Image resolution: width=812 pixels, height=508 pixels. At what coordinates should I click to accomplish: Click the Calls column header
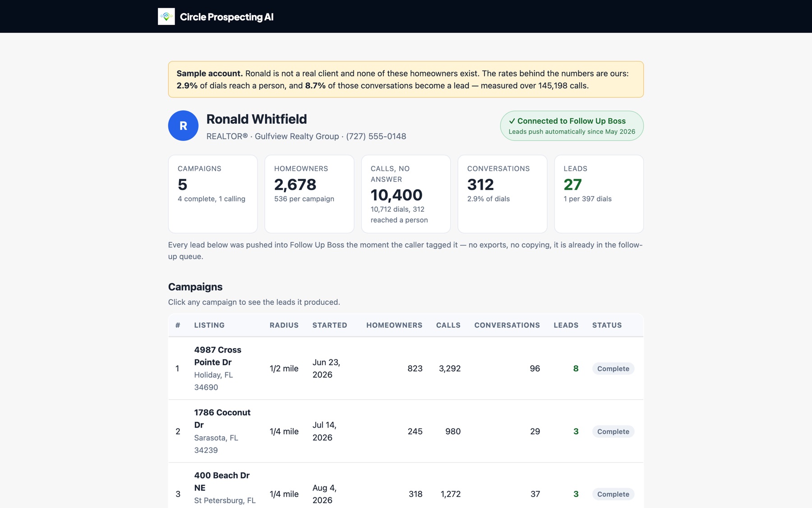click(x=448, y=325)
